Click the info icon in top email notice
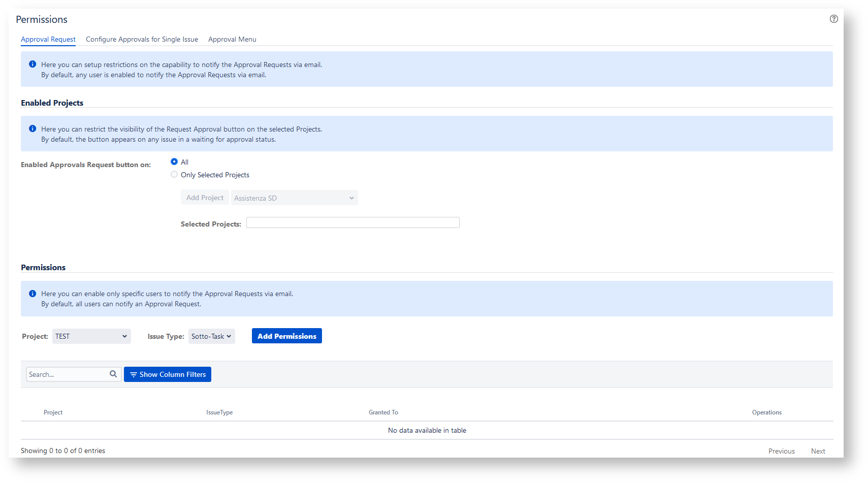This screenshot has height=482, width=868. click(x=33, y=65)
